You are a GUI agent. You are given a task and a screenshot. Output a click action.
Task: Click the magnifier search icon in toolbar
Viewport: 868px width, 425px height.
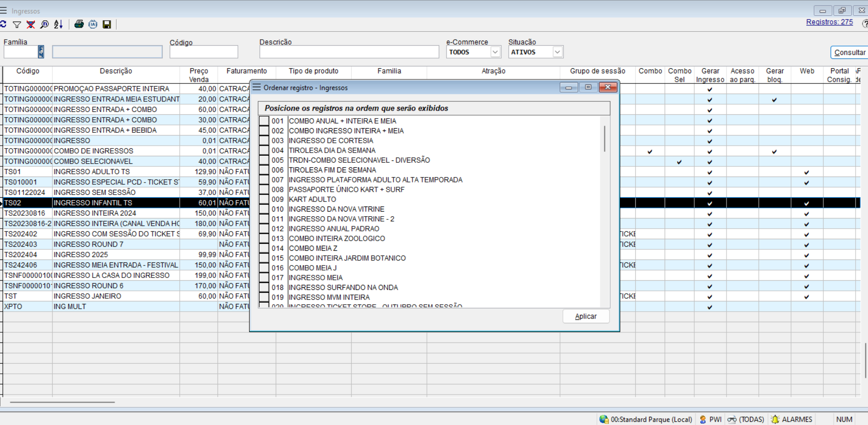(x=45, y=24)
